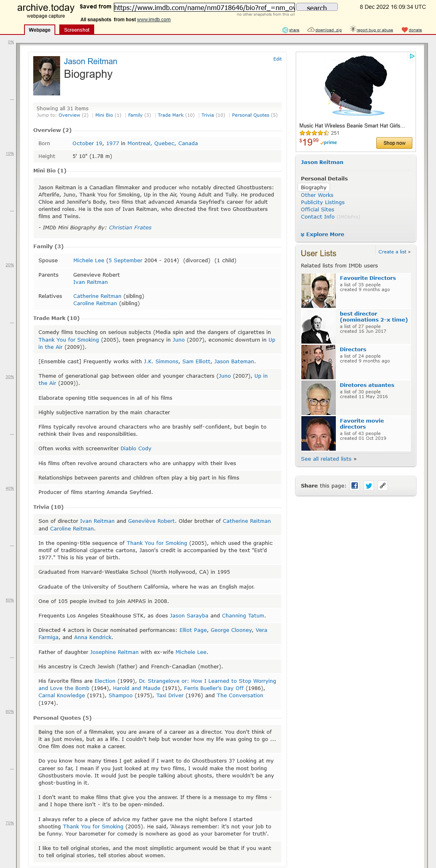Jump to Overview section
This screenshot has height=868, width=436.
point(69,115)
